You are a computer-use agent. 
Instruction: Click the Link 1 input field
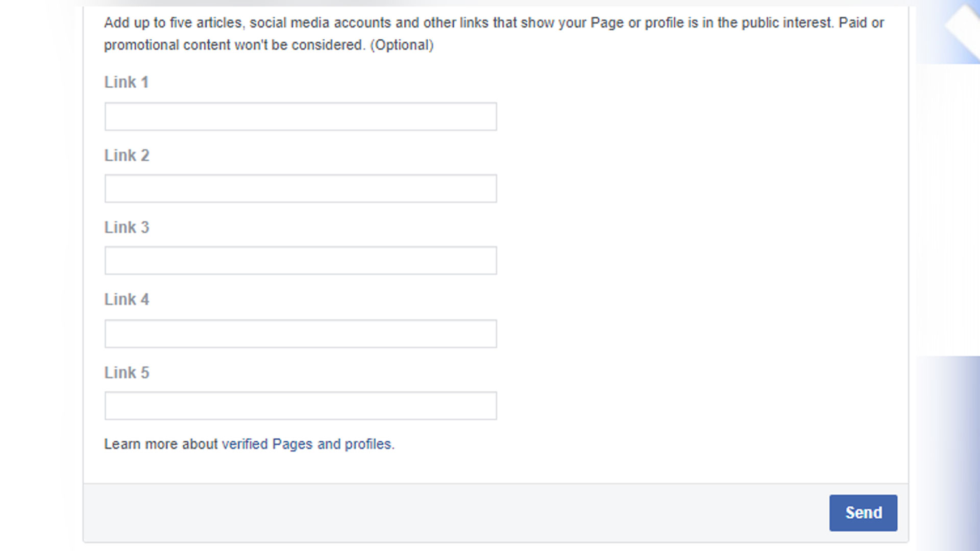[x=301, y=116]
